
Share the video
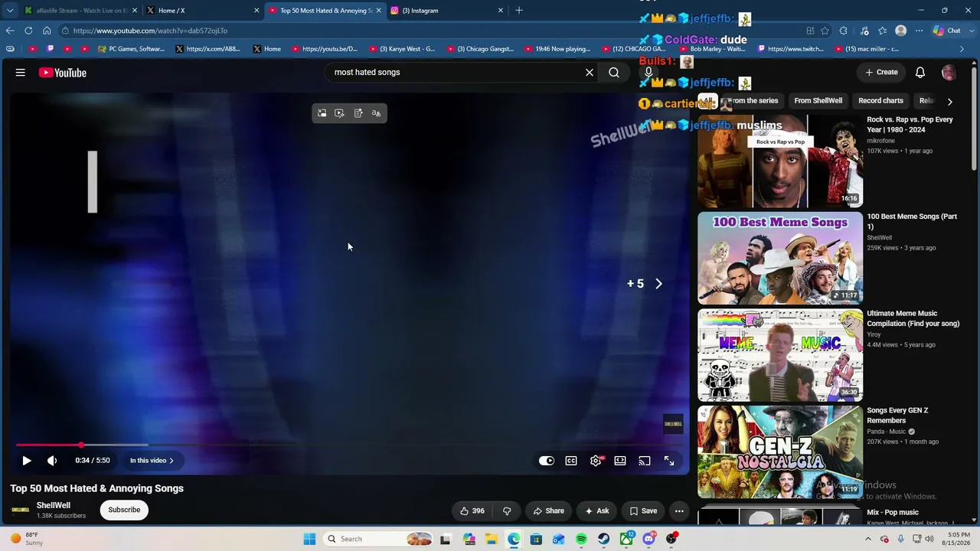click(x=549, y=511)
